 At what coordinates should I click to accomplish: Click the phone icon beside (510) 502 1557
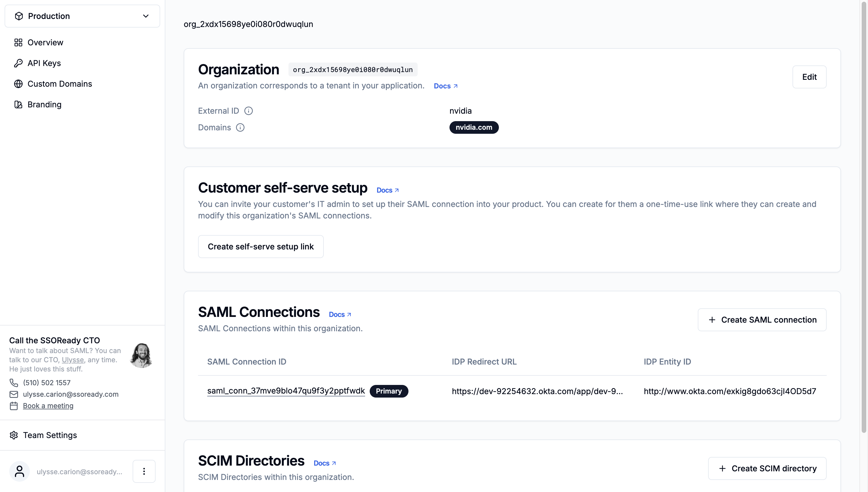14,383
